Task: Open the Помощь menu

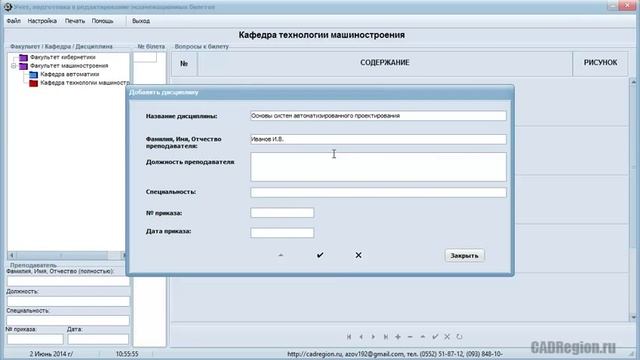Action: [102, 21]
